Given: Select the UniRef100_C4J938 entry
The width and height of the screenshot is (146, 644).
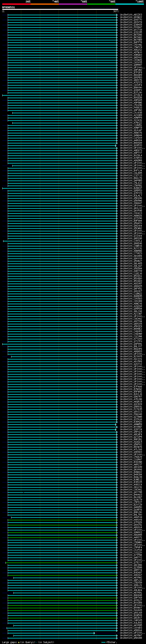Looking at the screenshot, I should click(x=131, y=113).
